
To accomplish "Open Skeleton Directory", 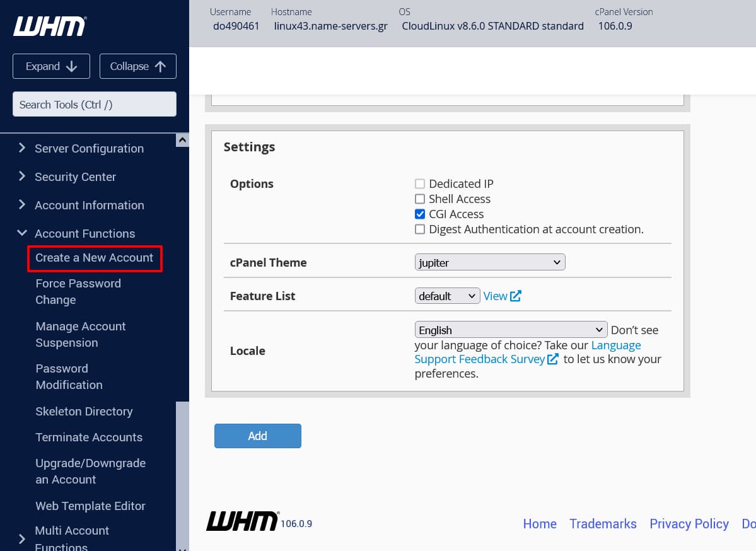I will [x=84, y=411].
